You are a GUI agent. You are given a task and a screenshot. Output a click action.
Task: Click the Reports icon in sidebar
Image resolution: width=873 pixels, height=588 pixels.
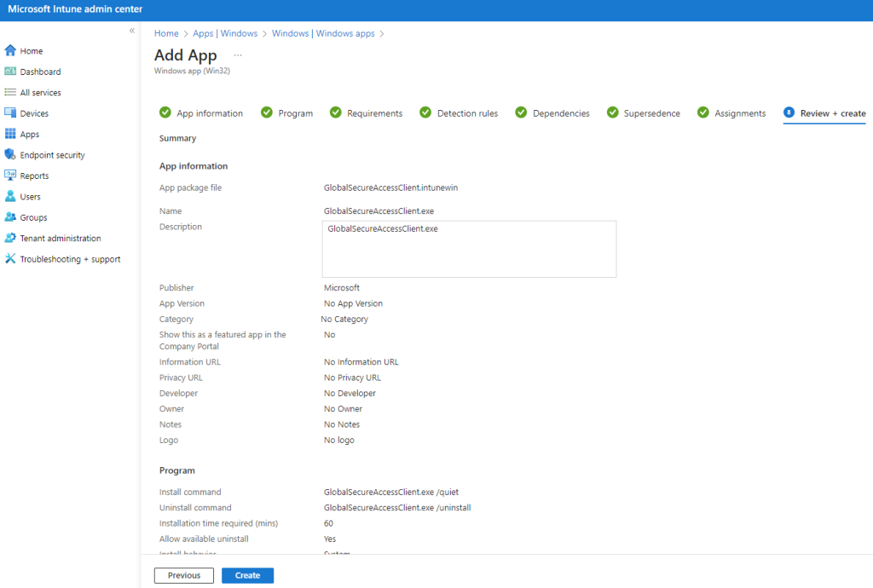[10, 176]
